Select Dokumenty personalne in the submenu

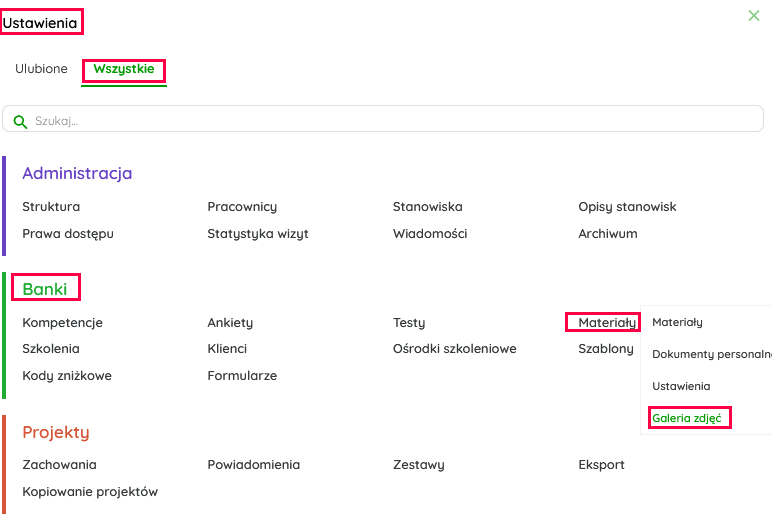tap(711, 354)
